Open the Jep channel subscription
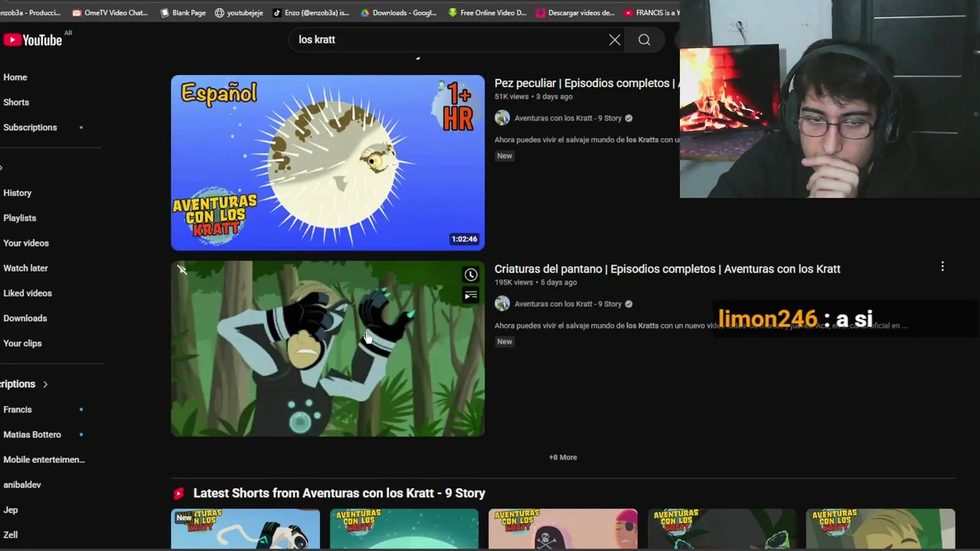The width and height of the screenshot is (980, 551). [x=11, y=510]
